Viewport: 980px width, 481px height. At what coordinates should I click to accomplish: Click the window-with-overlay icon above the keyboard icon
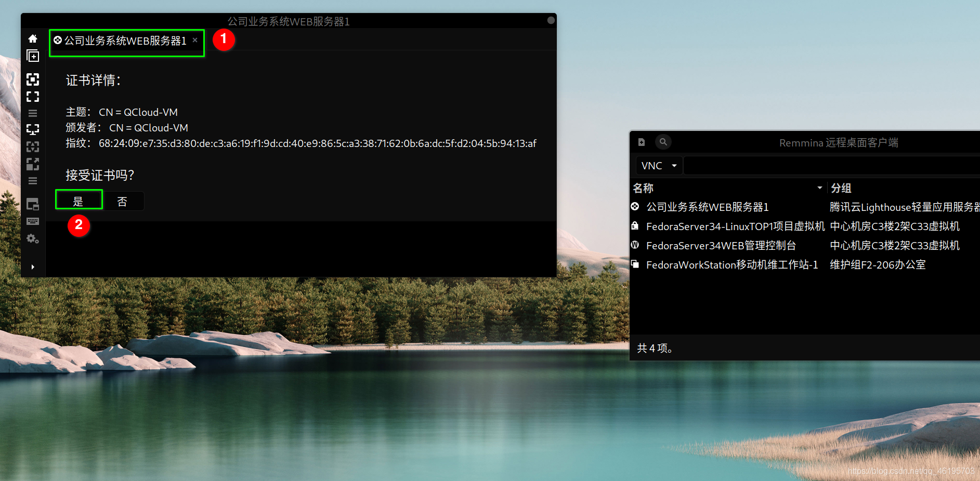33,204
